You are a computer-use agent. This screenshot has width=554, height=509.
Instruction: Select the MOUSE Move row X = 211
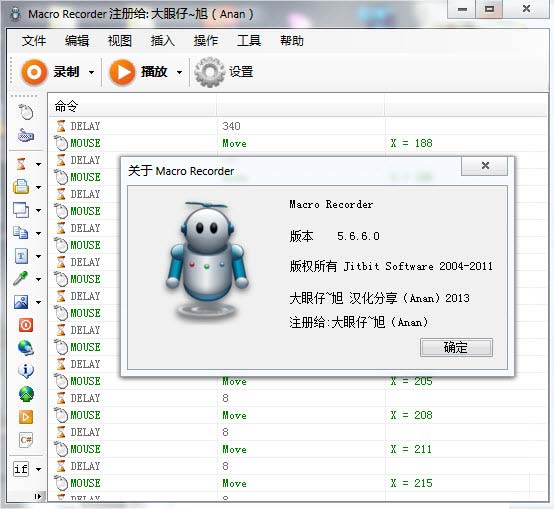point(297,449)
